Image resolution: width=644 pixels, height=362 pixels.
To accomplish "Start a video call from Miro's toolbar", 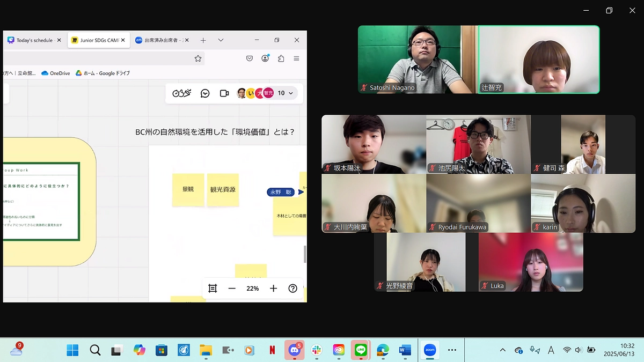I will pyautogui.click(x=224, y=93).
